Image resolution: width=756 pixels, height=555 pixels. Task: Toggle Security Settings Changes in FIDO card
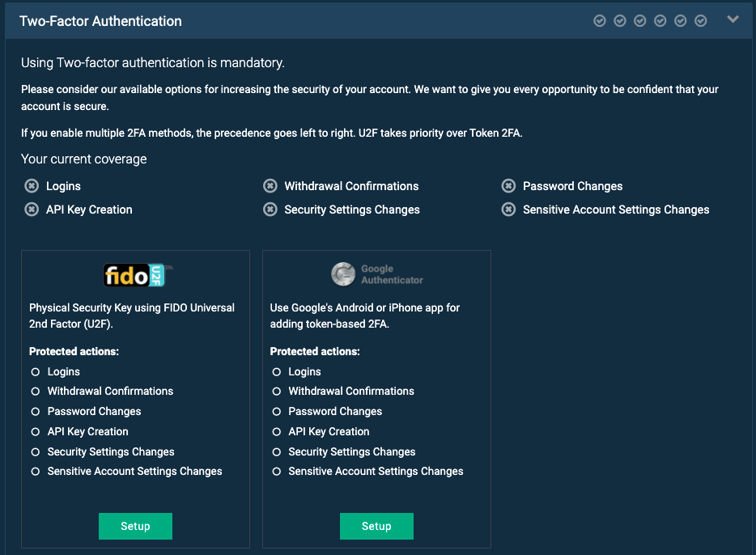(35, 452)
